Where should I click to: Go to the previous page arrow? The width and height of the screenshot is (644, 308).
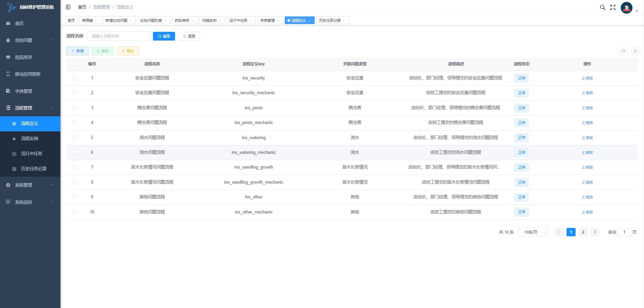[559, 232]
